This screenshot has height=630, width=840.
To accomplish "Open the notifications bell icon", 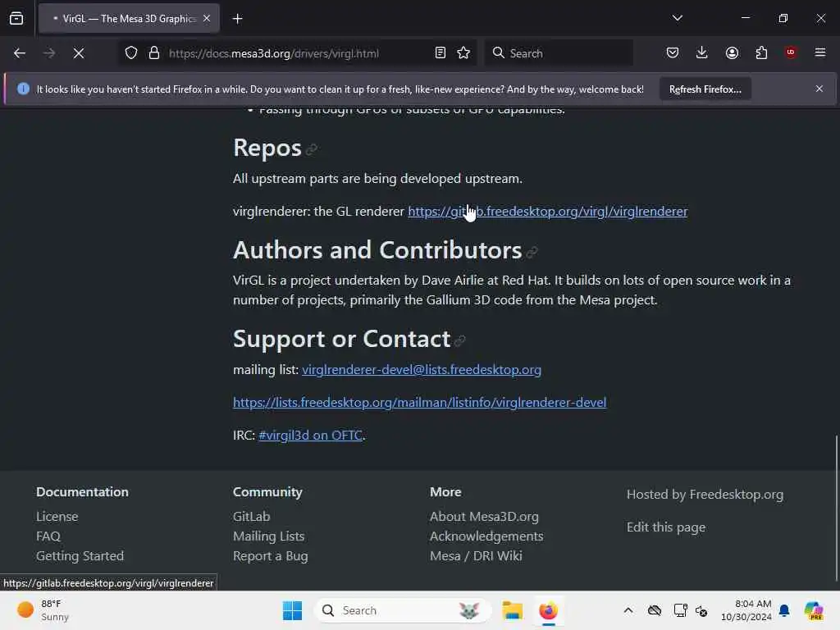I will [784, 610].
